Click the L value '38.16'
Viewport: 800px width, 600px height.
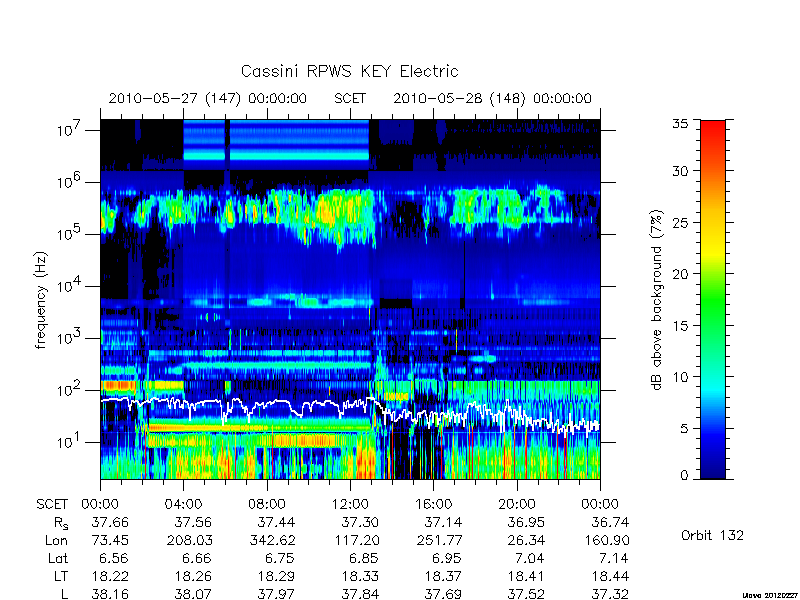pos(110,594)
